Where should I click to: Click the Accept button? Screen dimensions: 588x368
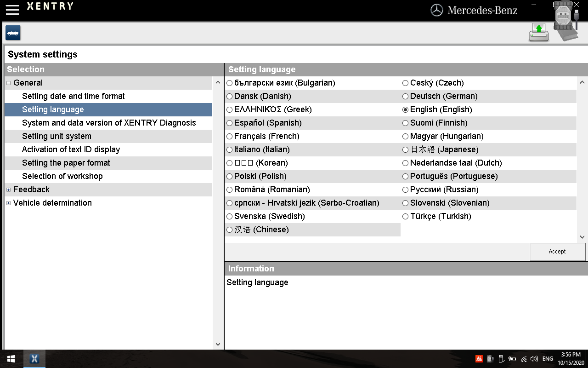click(557, 252)
